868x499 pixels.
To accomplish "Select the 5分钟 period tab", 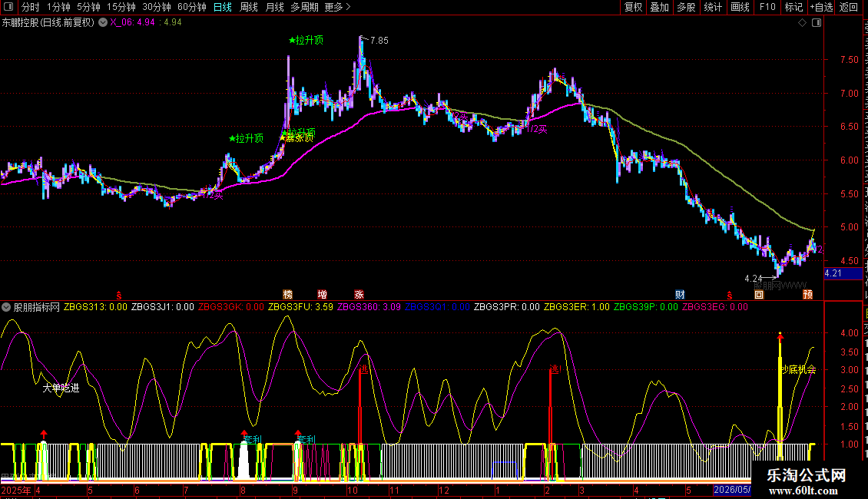I will pyautogui.click(x=88, y=7).
